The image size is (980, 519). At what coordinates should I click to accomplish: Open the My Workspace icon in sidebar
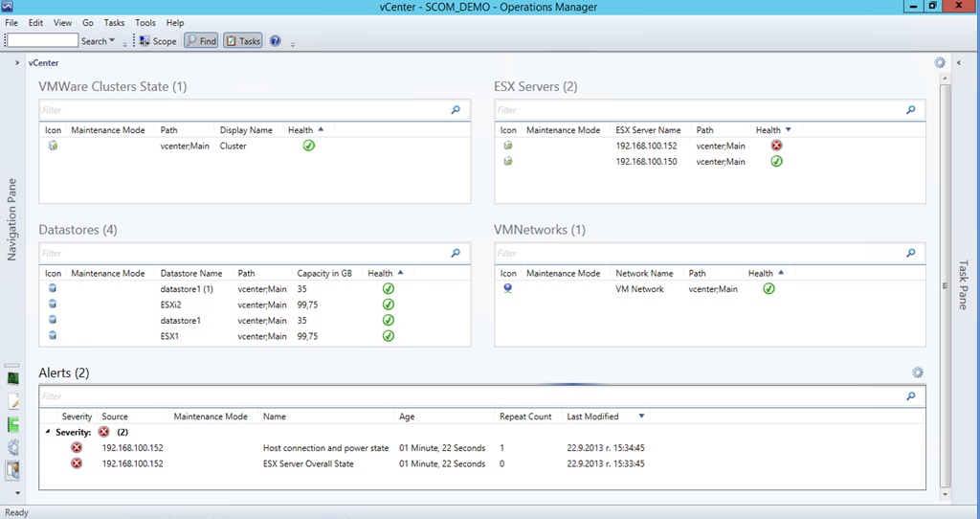click(x=13, y=470)
